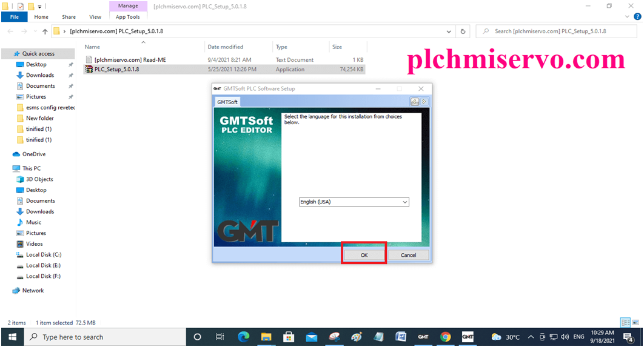The image size is (644, 347).
Task: Sort files by the Date modified column
Action: click(225, 47)
